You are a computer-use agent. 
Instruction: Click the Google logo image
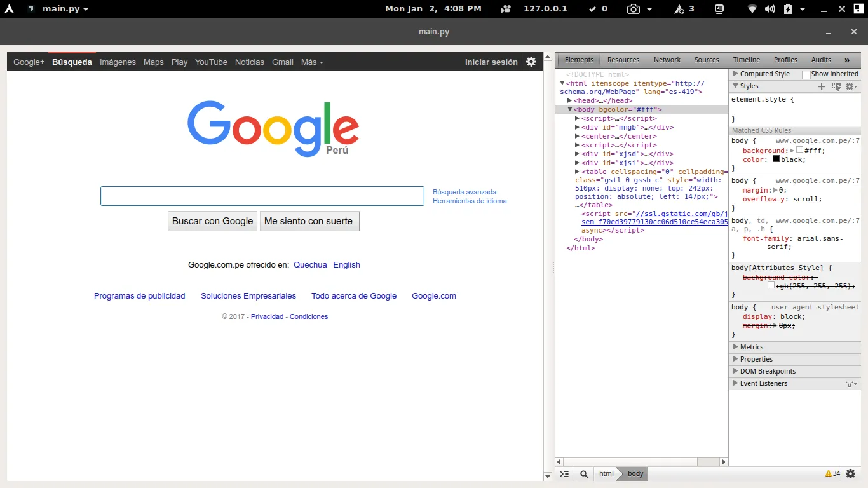tap(273, 128)
